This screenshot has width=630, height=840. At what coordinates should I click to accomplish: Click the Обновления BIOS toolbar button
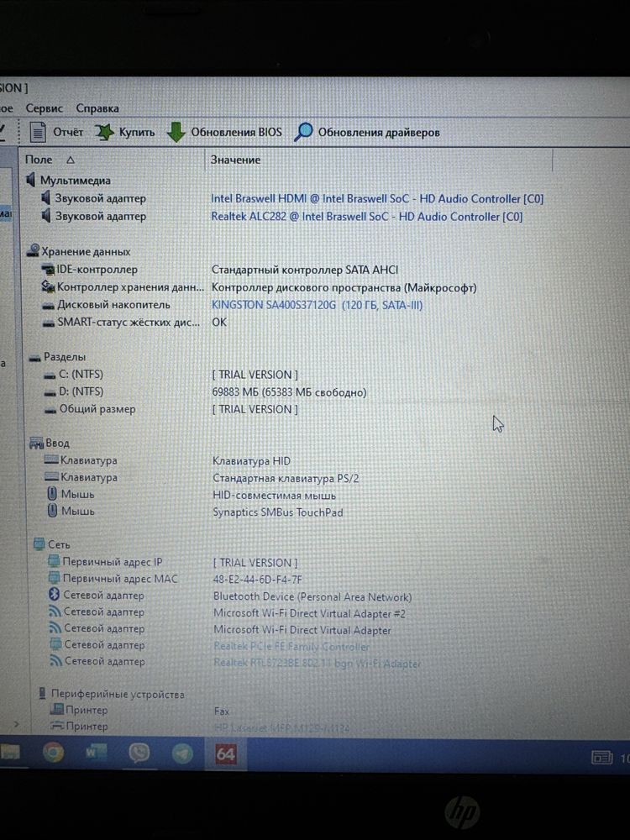click(x=224, y=132)
